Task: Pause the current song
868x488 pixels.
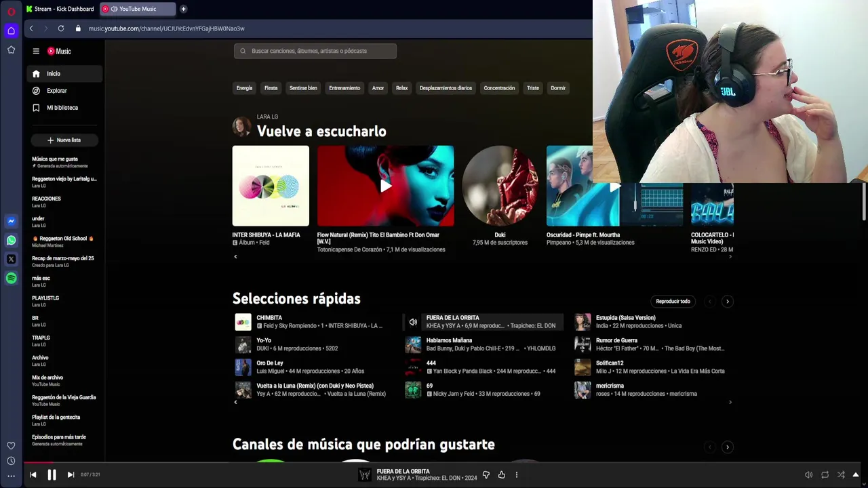Action: 52,474
